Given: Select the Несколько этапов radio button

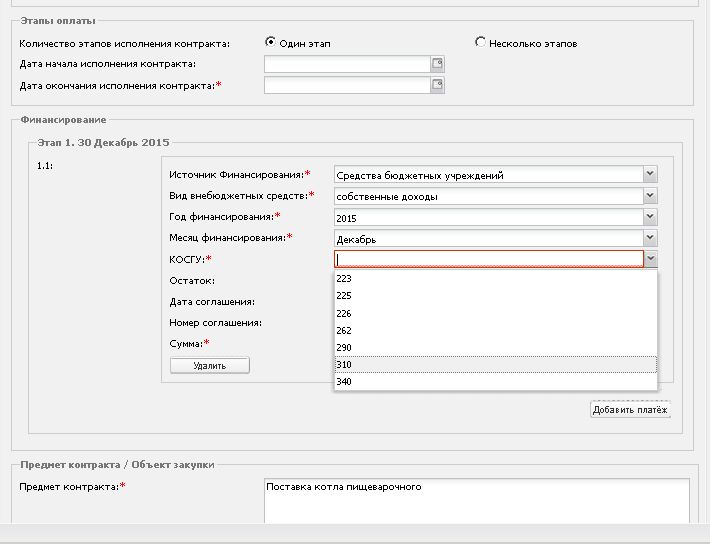Looking at the screenshot, I should [480, 42].
